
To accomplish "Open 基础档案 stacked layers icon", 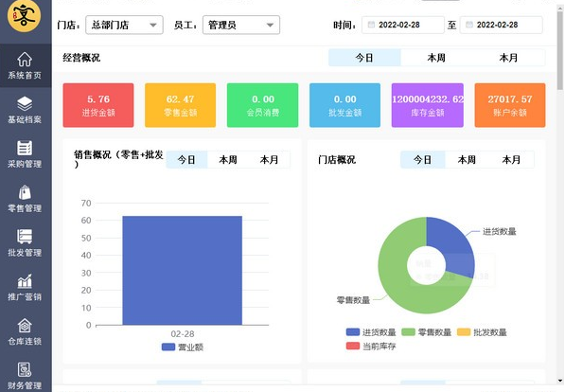I will click(x=25, y=104).
